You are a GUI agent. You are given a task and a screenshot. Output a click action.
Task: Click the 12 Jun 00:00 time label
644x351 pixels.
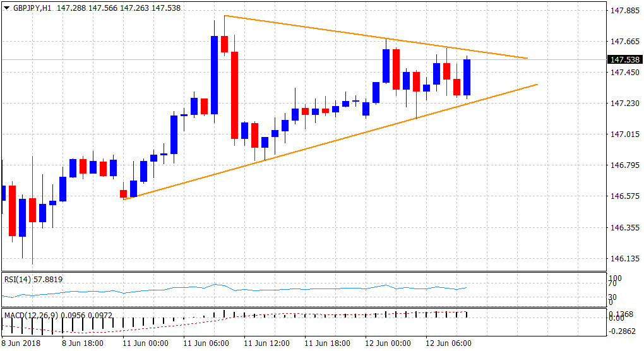[388, 343]
